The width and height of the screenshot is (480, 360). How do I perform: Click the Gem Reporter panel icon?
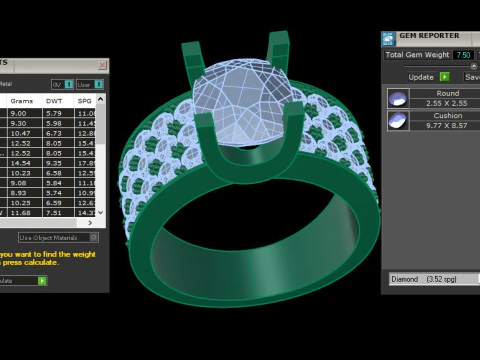coord(388,39)
